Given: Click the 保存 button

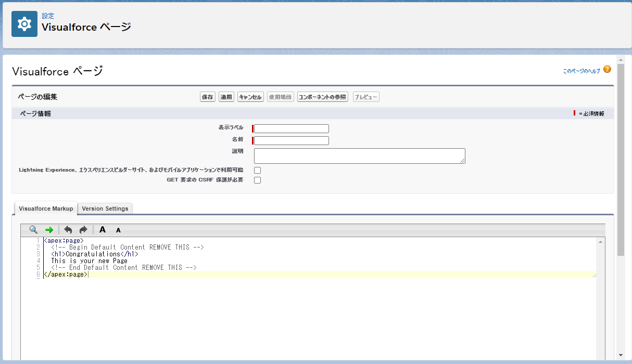Looking at the screenshot, I should tap(208, 97).
